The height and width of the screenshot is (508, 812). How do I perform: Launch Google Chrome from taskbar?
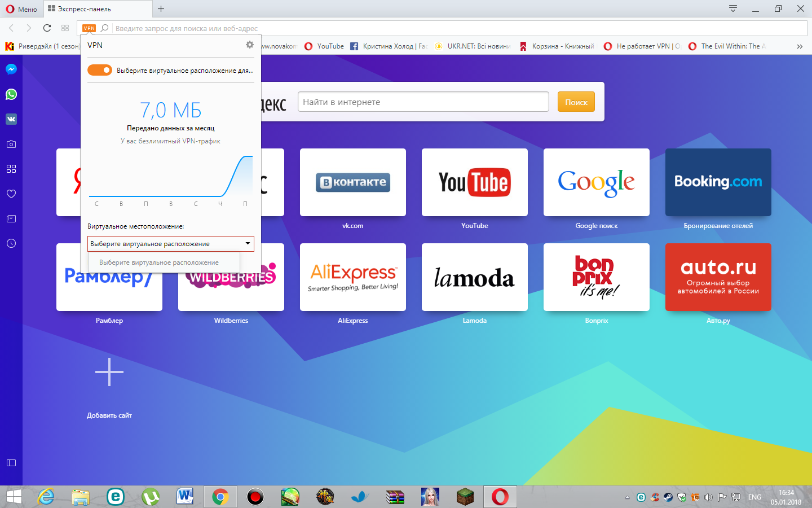click(x=220, y=497)
